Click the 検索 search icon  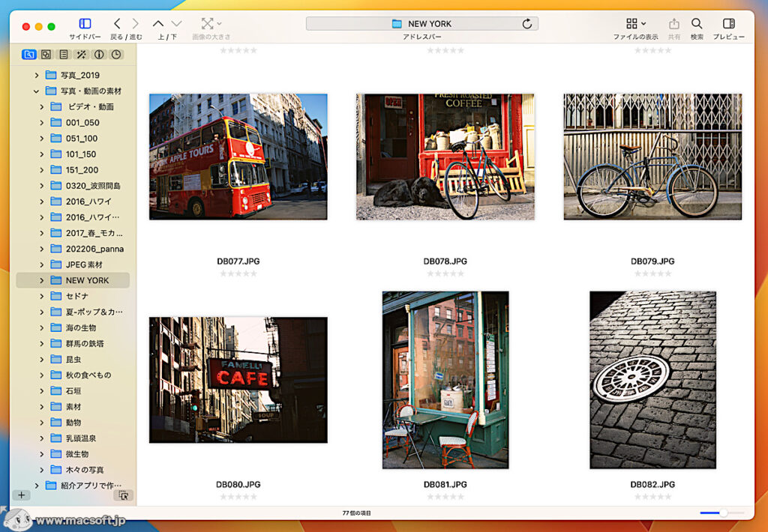696,23
